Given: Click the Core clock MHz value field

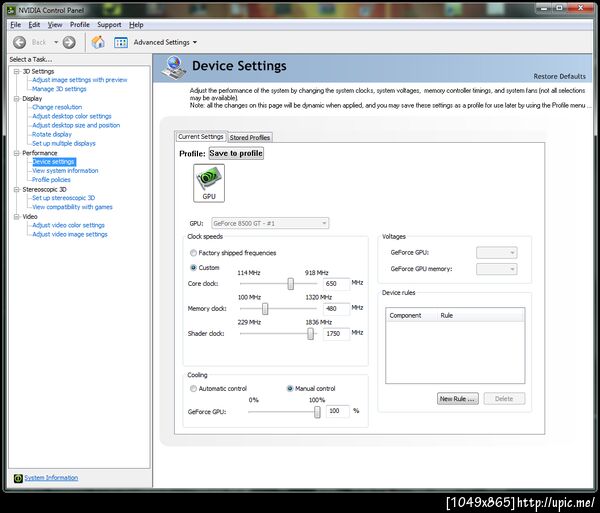Looking at the screenshot, I should (x=336, y=284).
